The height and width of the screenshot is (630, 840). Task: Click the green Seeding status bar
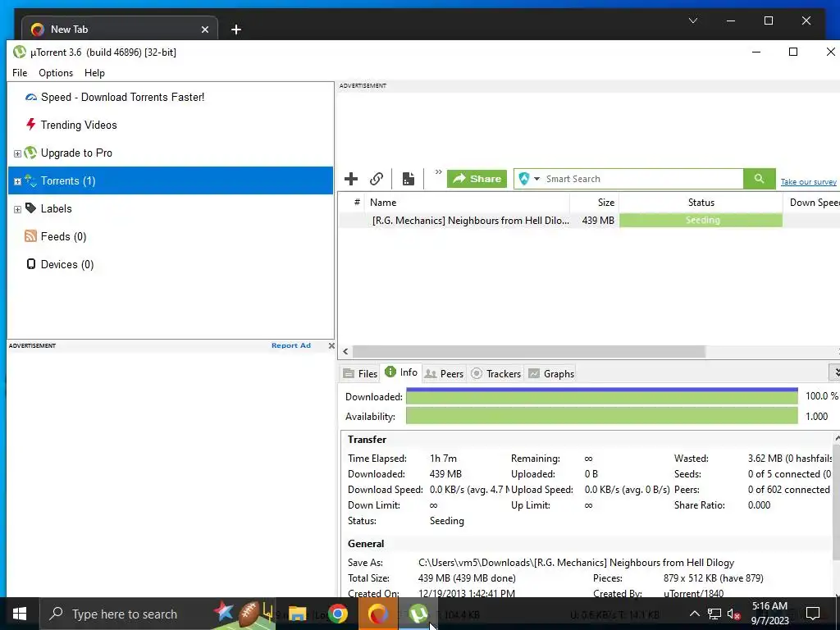tap(701, 220)
